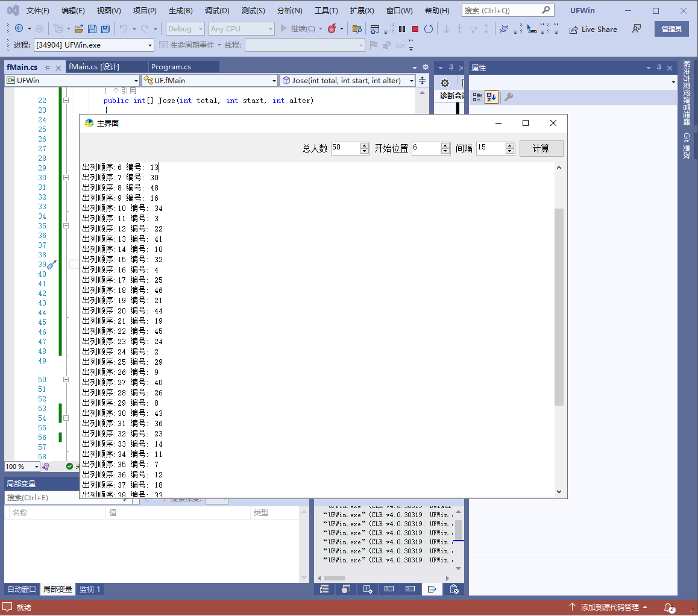Open the UF.fMain class dropdown
Image resolution: width=698 pixels, height=616 pixels.
pyautogui.click(x=210, y=81)
